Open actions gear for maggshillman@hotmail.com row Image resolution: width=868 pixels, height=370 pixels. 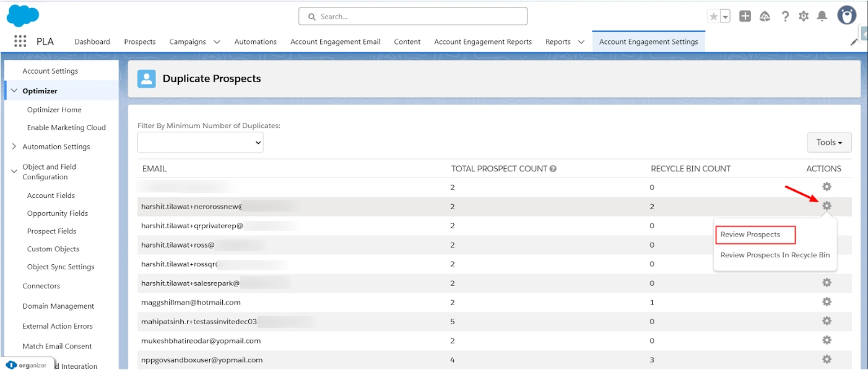[827, 302]
